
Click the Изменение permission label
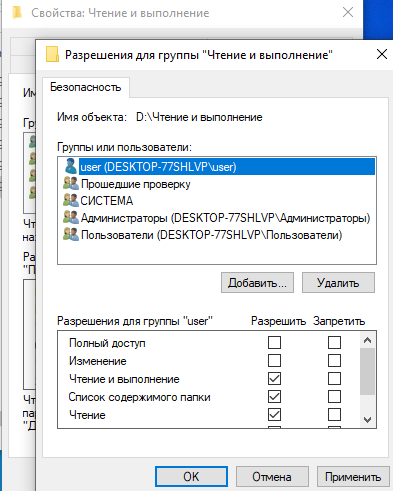pyautogui.click(x=98, y=361)
